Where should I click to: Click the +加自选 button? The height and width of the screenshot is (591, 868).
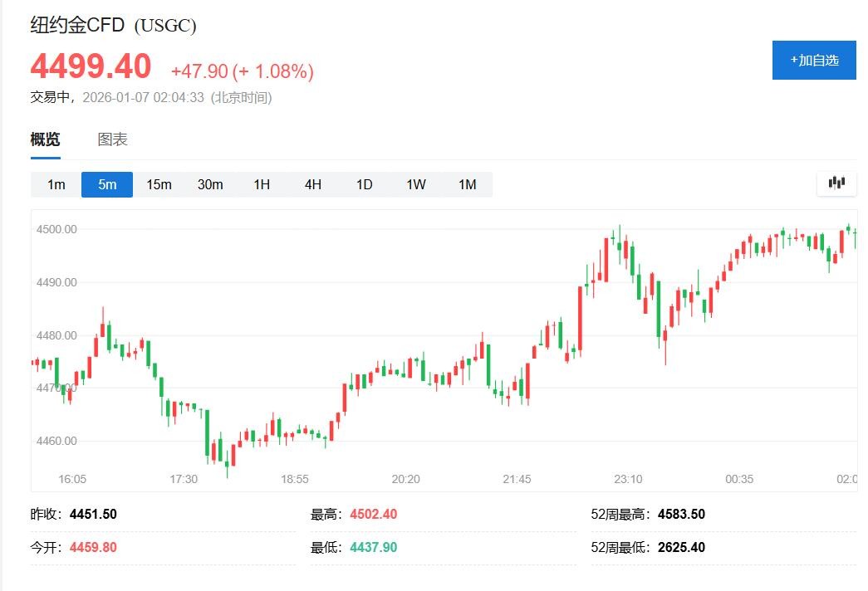tap(814, 60)
